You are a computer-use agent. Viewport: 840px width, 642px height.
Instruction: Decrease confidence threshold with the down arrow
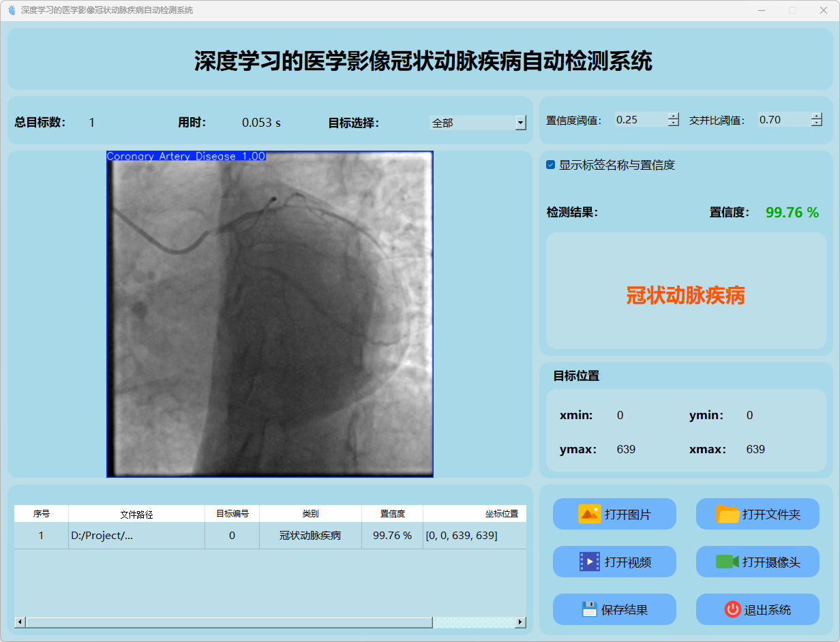point(674,123)
